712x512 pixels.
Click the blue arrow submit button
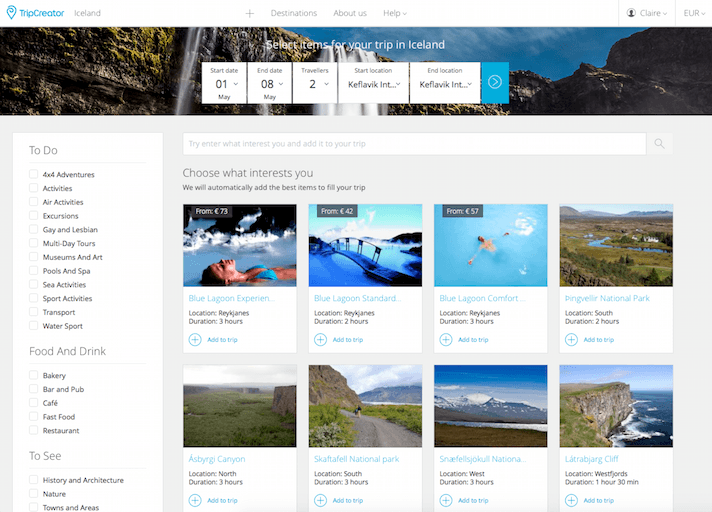point(495,82)
